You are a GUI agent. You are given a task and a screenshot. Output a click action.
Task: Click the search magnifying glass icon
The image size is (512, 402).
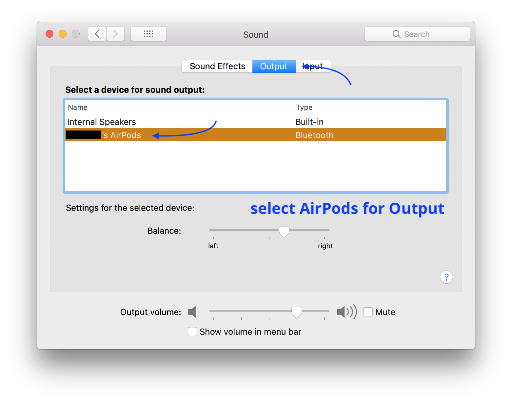[396, 34]
